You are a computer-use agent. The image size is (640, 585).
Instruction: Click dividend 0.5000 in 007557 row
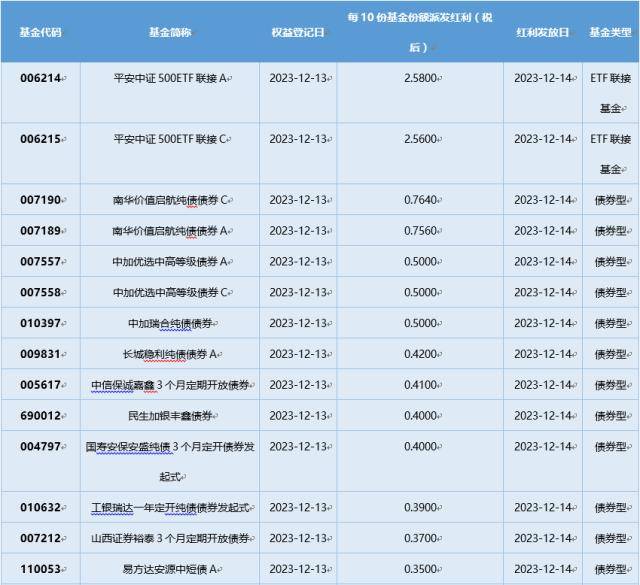point(420,262)
